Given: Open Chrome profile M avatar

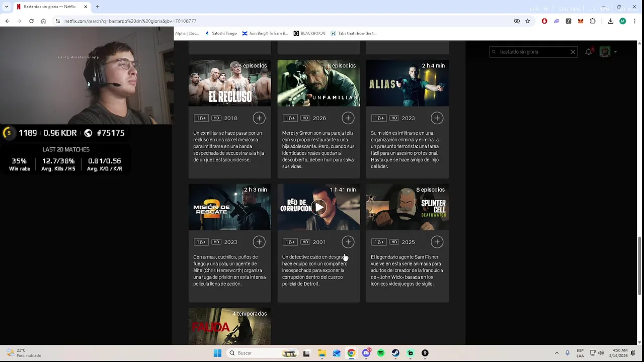Looking at the screenshot, I should click(622, 21).
